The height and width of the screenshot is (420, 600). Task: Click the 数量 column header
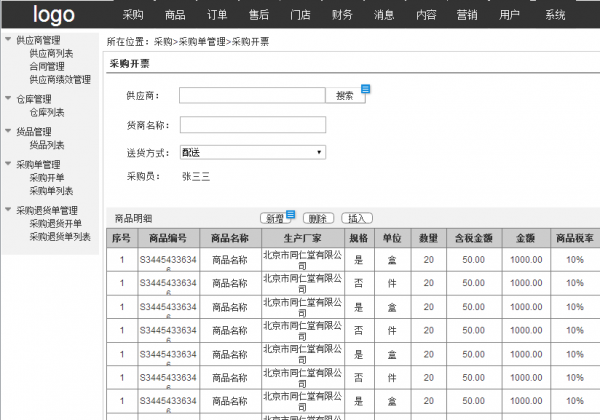coord(428,238)
